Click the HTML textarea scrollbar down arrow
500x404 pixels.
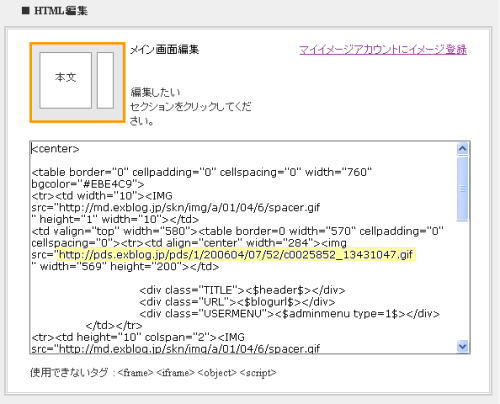tap(462, 347)
